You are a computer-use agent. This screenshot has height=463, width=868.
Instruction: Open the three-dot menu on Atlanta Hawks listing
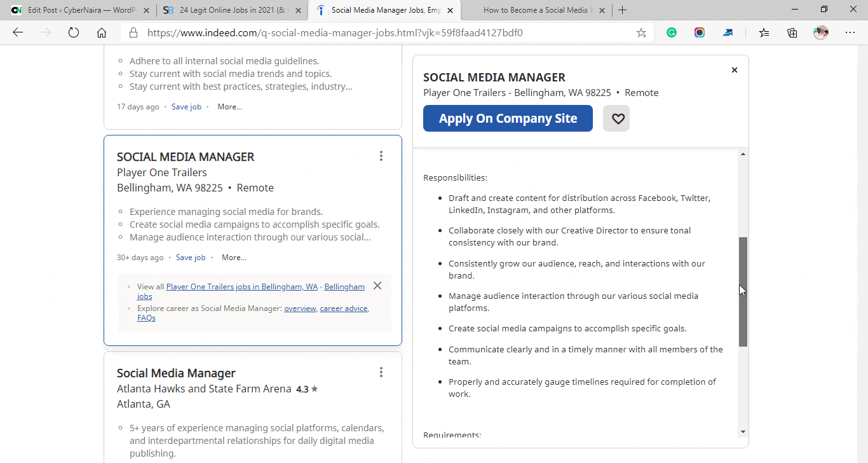point(381,371)
